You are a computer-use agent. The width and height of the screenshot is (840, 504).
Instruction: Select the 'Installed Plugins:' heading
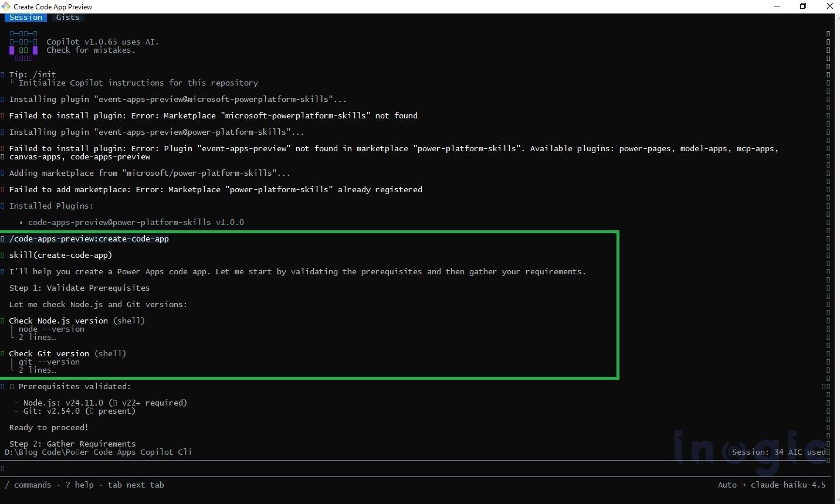click(51, 206)
